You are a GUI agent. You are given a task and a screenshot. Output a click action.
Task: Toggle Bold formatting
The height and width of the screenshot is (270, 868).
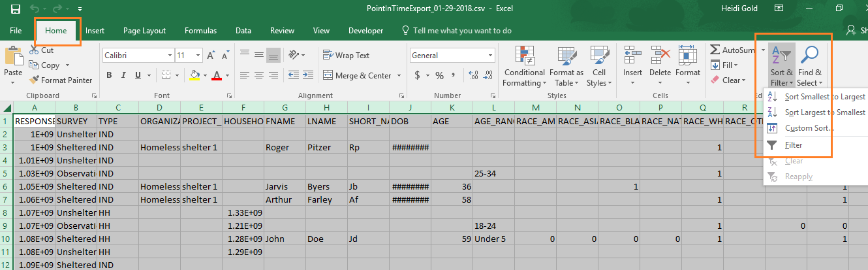click(x=110, y=76)
